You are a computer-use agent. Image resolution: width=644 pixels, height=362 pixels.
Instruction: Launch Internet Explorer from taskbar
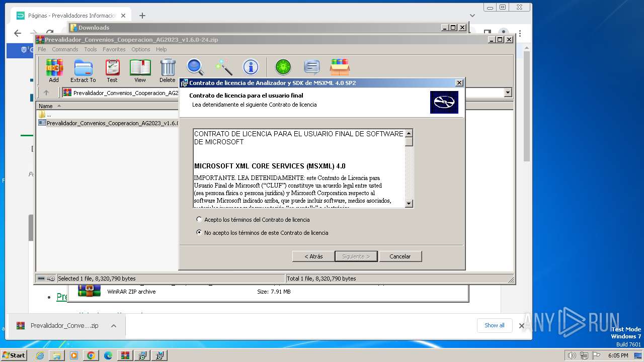[x=40, y=355]
